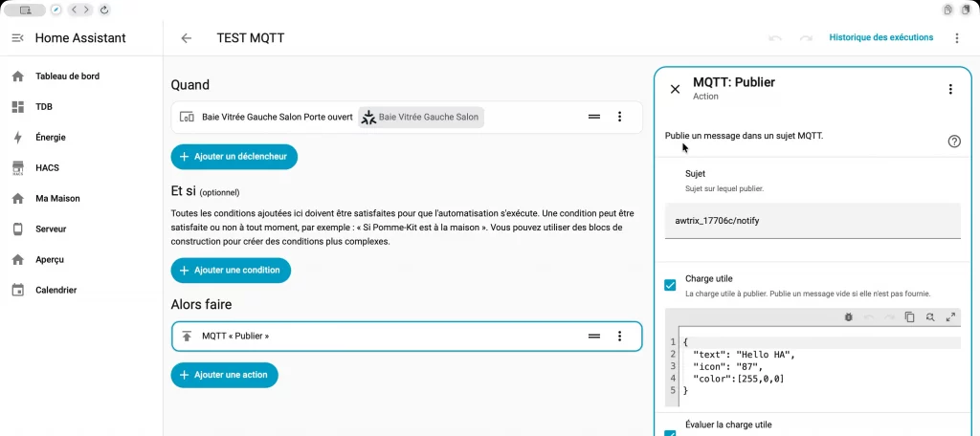Click the Aperçu home icon
This screenshot has width=980, height=436.
[18, 259]
